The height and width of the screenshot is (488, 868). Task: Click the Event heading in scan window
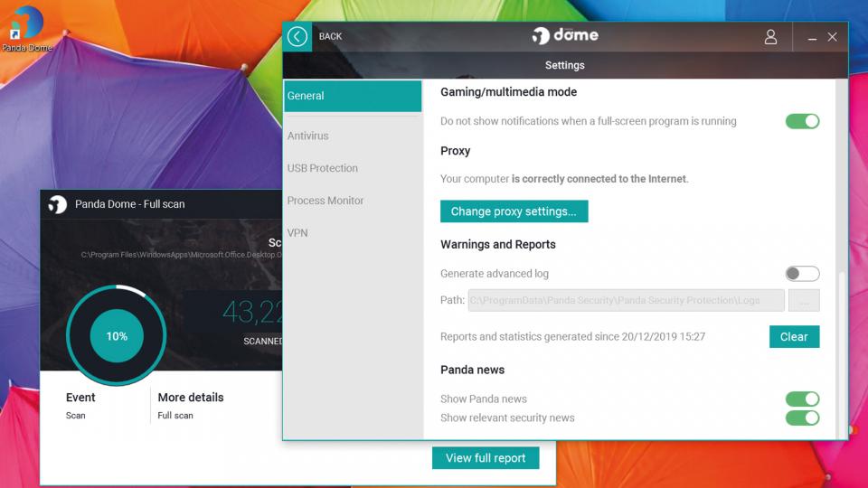(x=80, y=398)
